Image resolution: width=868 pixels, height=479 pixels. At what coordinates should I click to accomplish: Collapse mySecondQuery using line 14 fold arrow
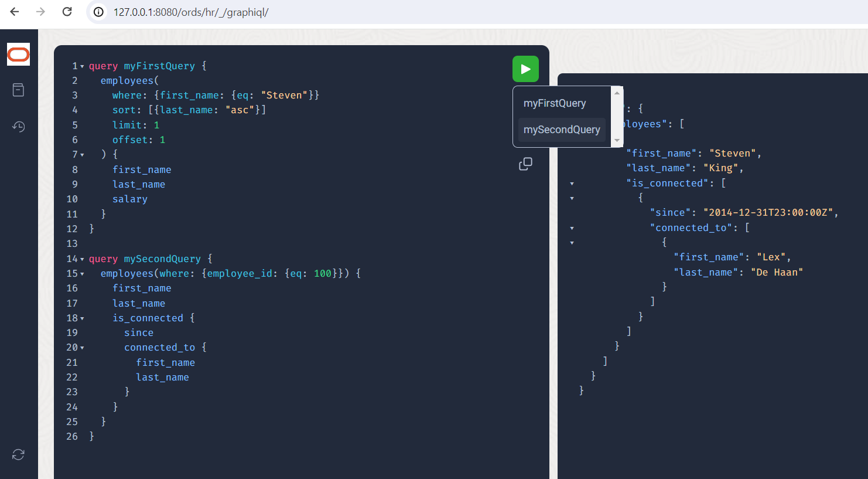(x=82, y=259)
